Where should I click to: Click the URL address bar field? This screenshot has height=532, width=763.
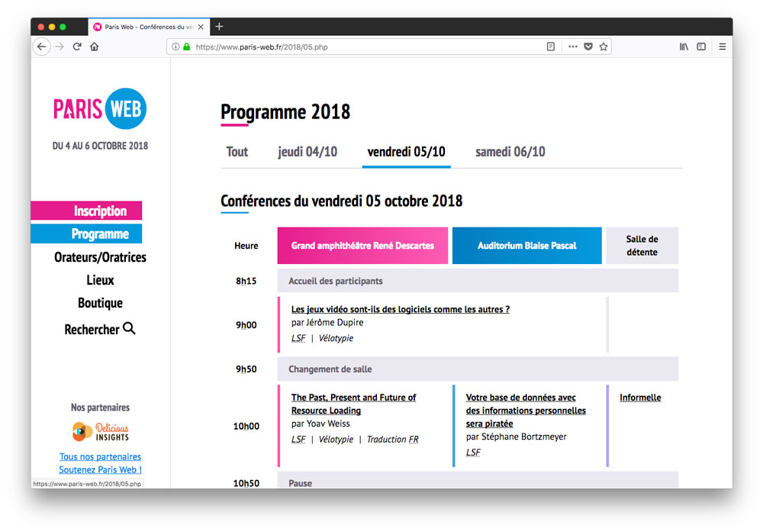point(366,47)
